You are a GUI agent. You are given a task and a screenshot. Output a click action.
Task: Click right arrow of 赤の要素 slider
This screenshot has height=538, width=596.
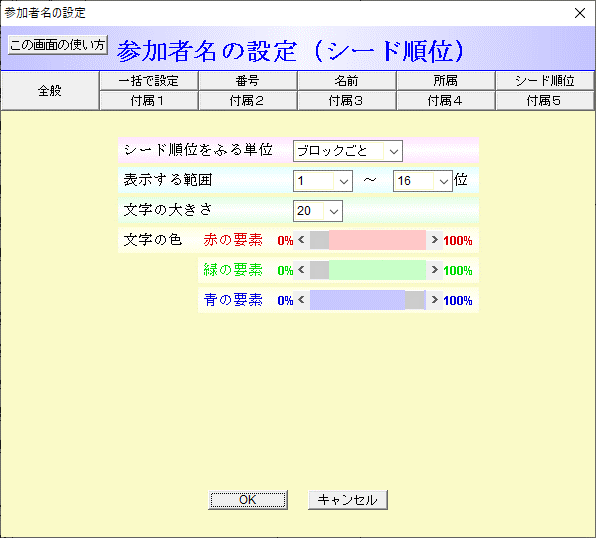click(434, 240)
